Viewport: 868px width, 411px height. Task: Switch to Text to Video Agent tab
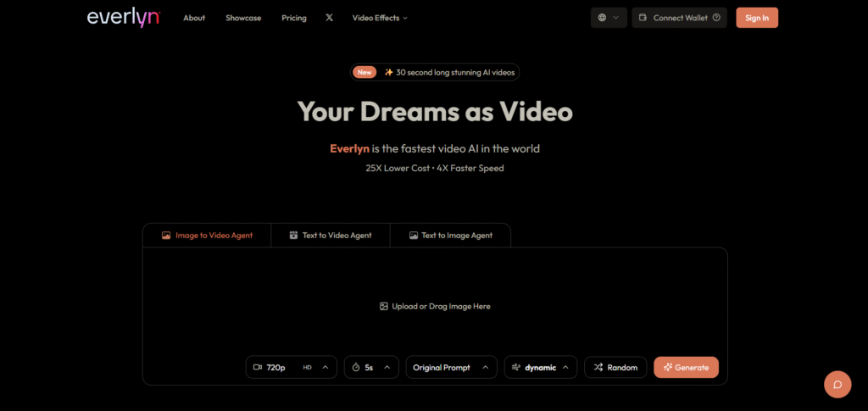(x=330, y=235)
